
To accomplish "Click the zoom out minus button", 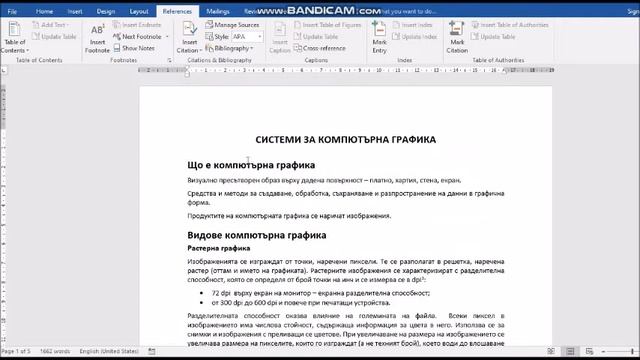I will tap(603, 351).
